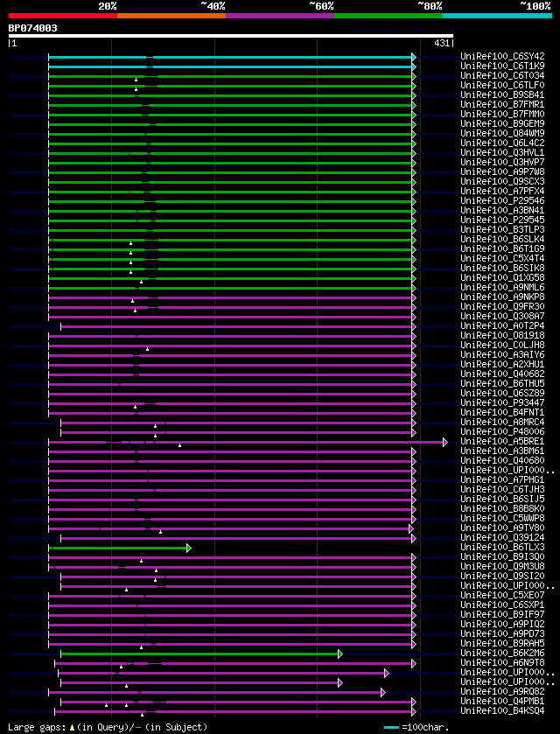Click the 431 query end position label
560x734 pixels.
click(x=442, y=44)
